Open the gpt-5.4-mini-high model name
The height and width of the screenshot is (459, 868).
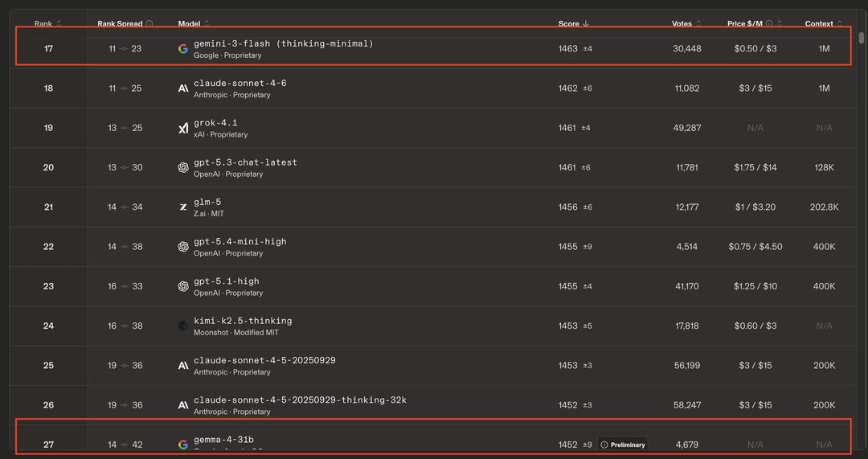click(x=240, y=242)
